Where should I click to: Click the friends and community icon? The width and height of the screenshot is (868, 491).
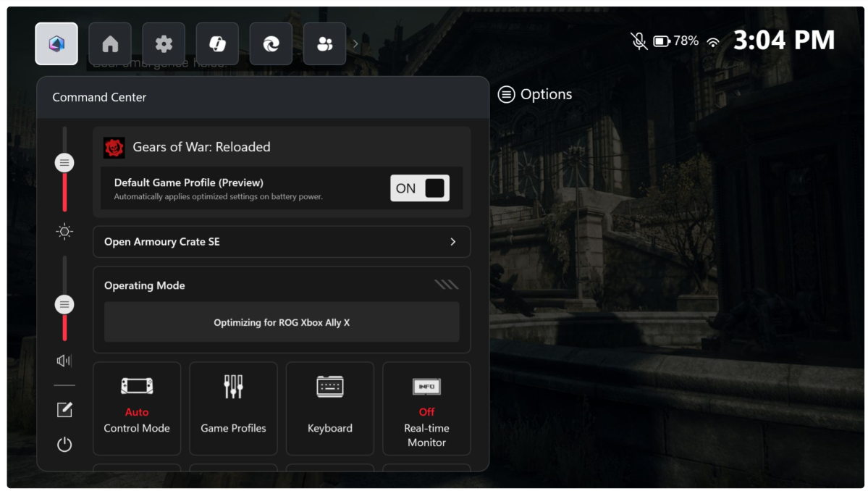[324, 43]
